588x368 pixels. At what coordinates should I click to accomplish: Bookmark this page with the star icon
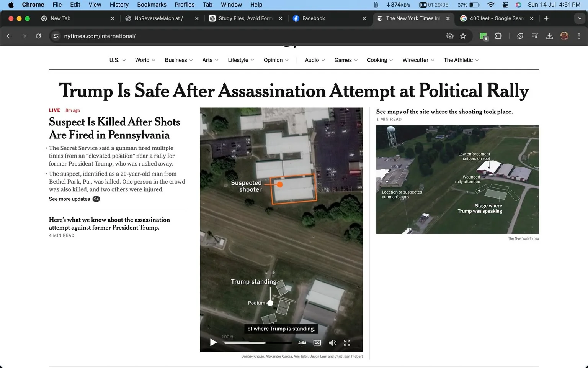(x=463, y=36)
